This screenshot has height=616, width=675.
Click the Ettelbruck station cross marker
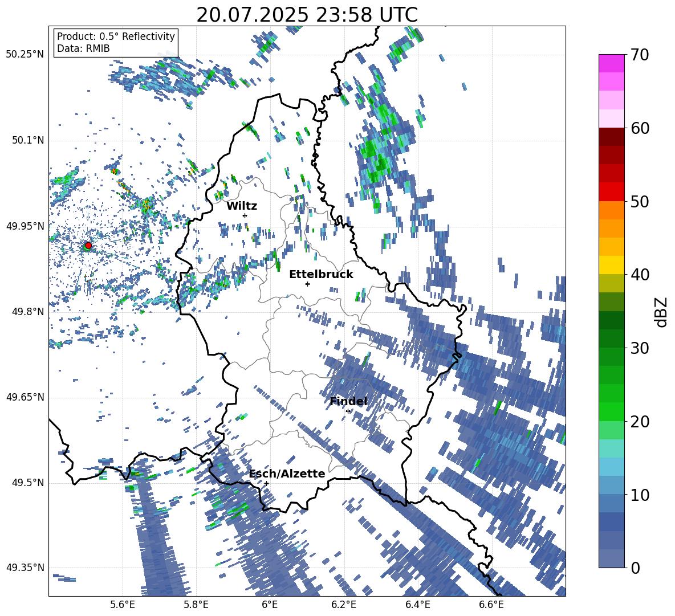(307, 284)
